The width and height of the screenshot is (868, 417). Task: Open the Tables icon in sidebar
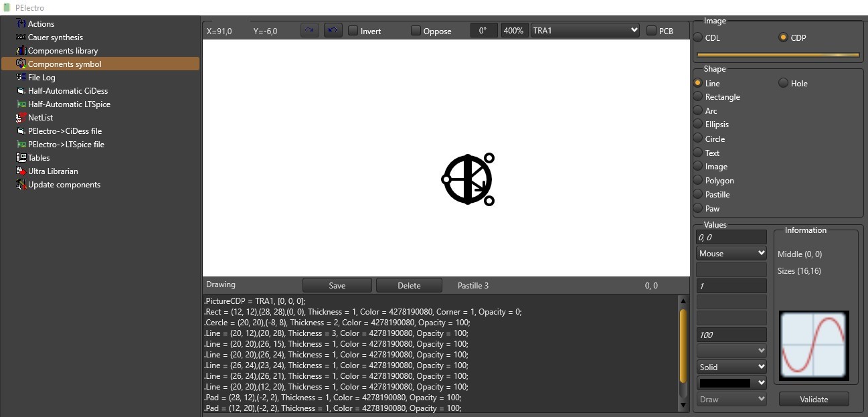21,158
